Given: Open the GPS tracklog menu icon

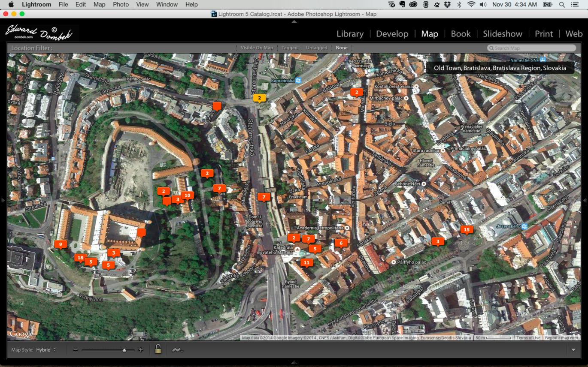Looking at the screenshot, I should click(176, 350).
